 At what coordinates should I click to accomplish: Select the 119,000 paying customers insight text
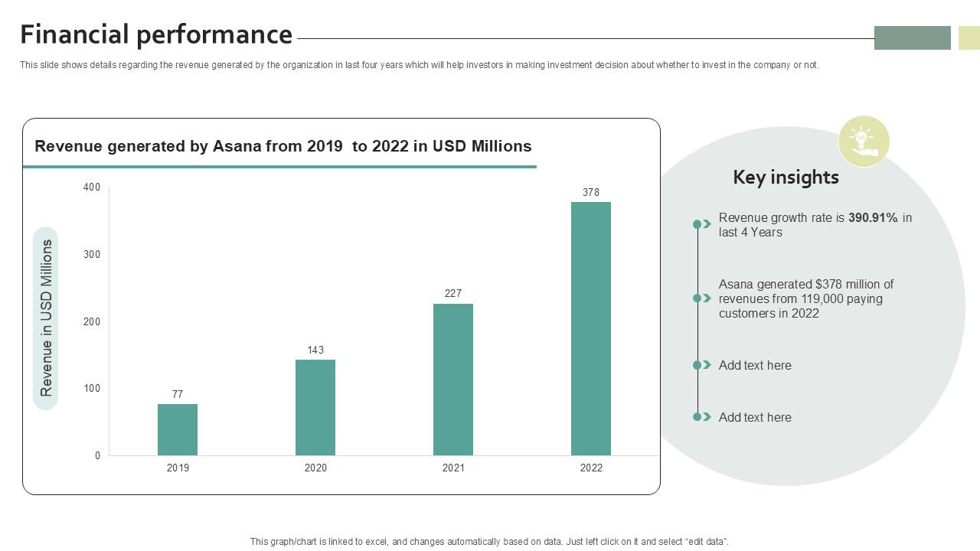click(806, 298)
